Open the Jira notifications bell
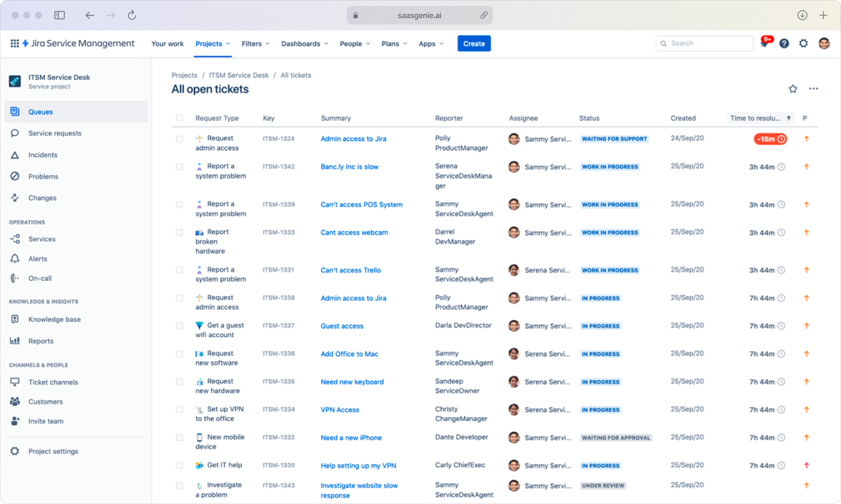841x504 pixels. click(764, 43)
